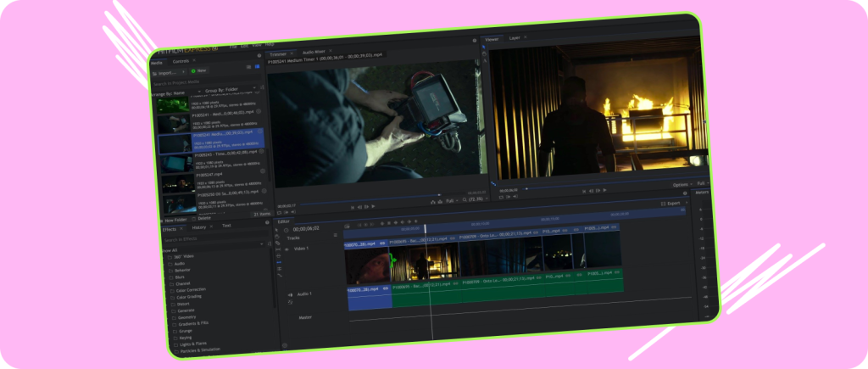Click the Delete button in Media panel
The width and height of the screenshot is (868, 369).
[x=202, y=218]
